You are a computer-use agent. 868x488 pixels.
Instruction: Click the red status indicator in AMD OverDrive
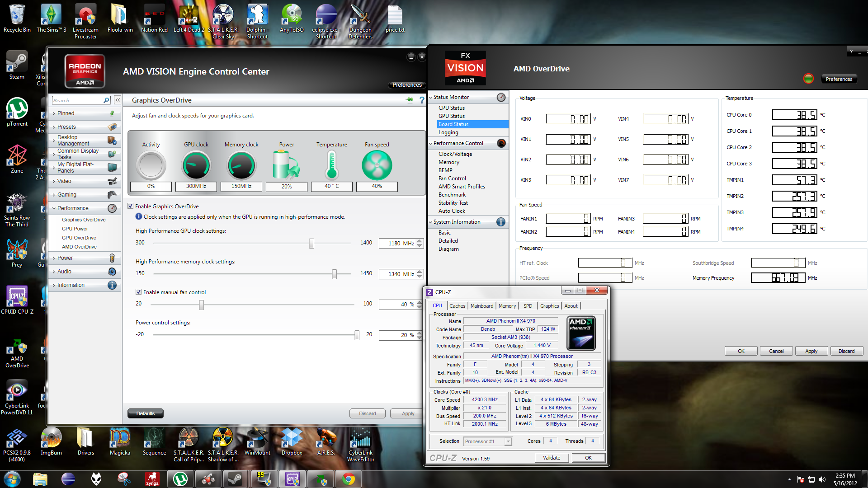(x=808, y=79)
